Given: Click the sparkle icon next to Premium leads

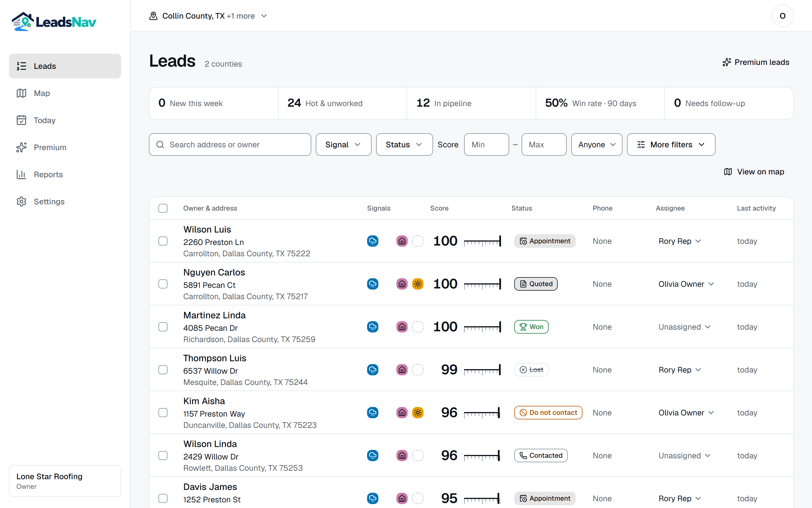Looking at the screenshot, I should tap(727, 62).
